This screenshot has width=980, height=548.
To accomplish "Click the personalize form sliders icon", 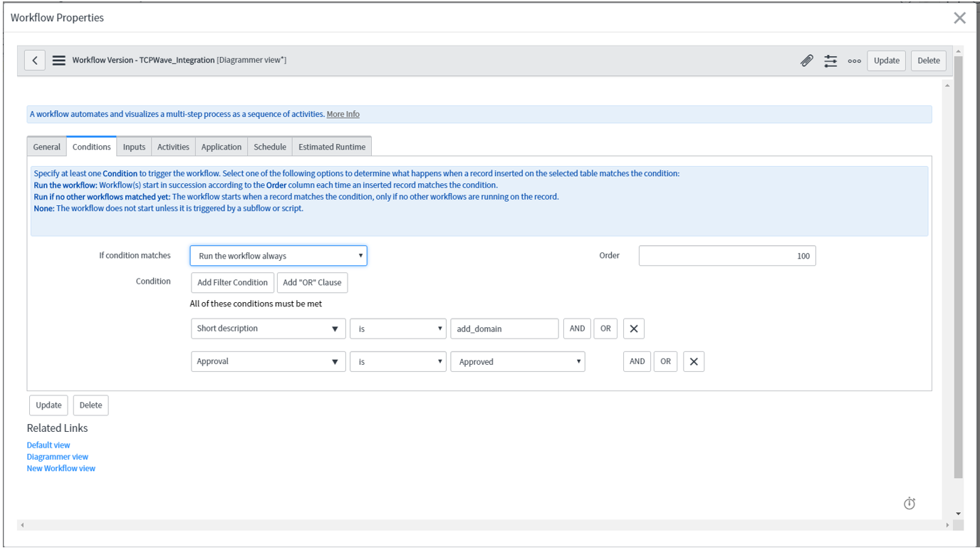I will click(830, 61).
